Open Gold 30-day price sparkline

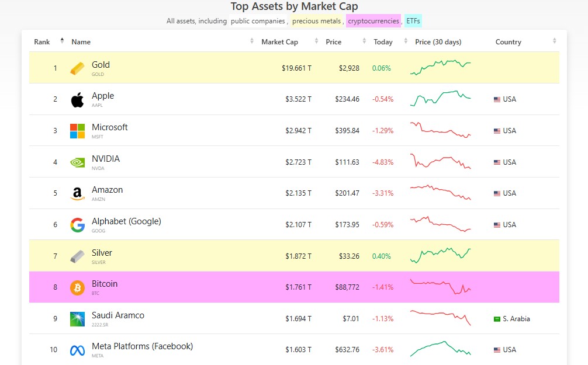tap(440, 68)
